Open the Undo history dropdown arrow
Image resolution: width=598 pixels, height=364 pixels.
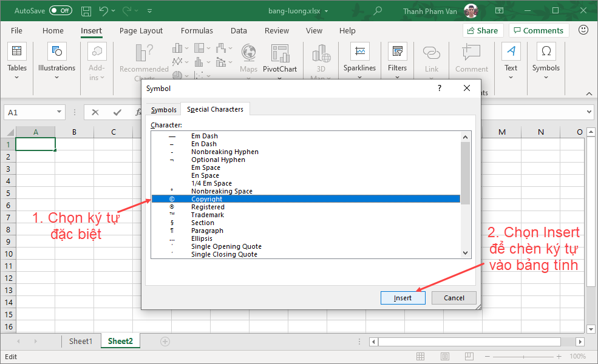click(x=114, y=11)
